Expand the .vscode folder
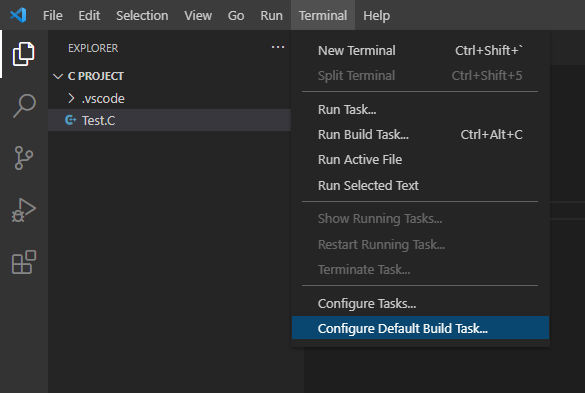The width and height of the screenshot is (585, 393). coord(71,98)
